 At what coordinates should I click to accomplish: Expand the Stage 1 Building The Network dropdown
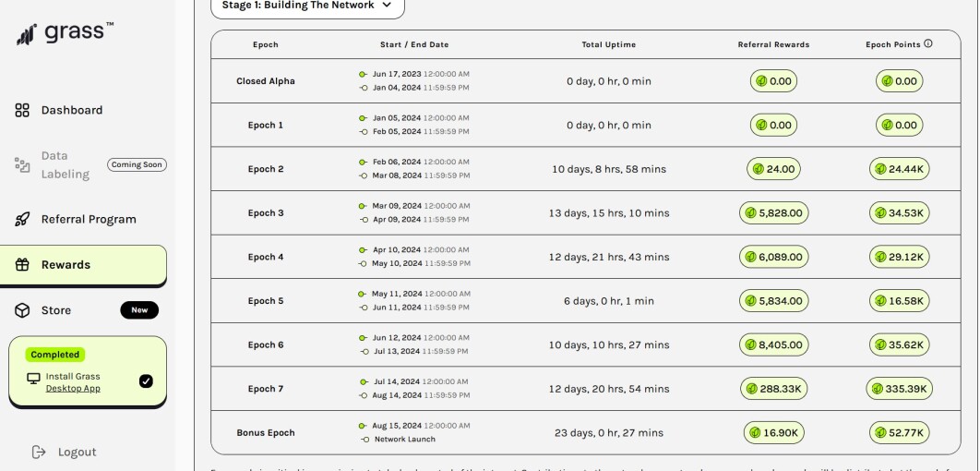tap(307, 6)
